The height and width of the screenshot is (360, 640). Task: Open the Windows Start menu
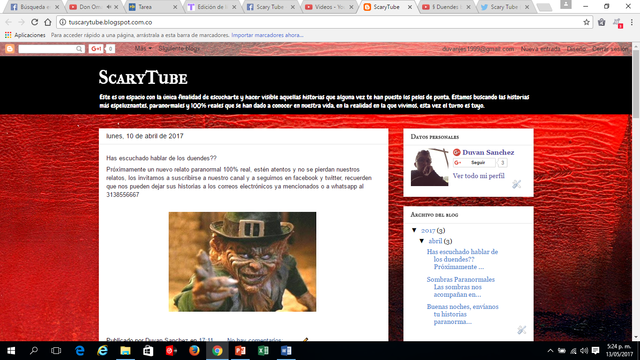pyautogui.click(x=11, y=351)
